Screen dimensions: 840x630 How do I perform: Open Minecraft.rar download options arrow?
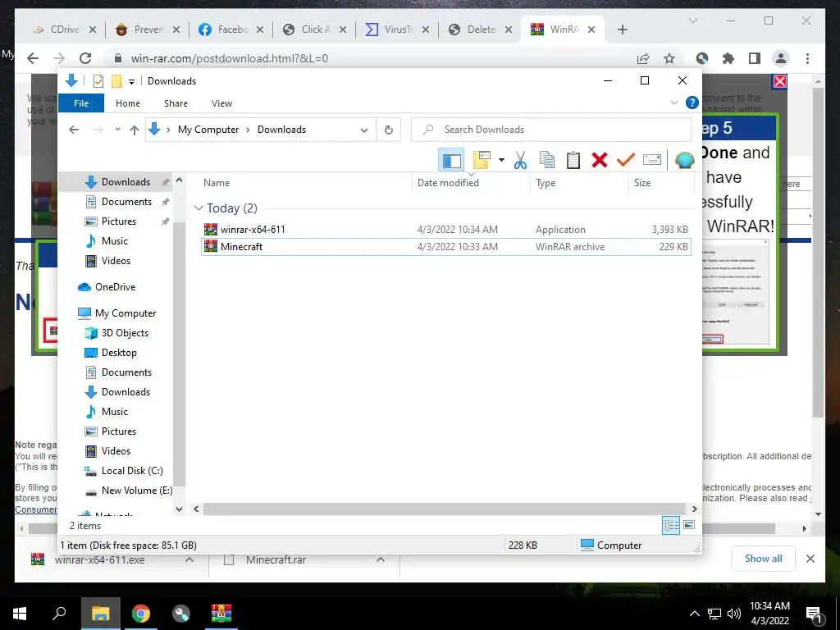[381, 559]
